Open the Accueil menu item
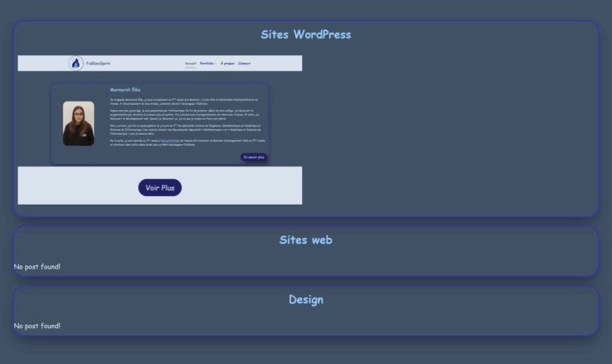This screenshot has width=612, height=364. click(190, 64)
